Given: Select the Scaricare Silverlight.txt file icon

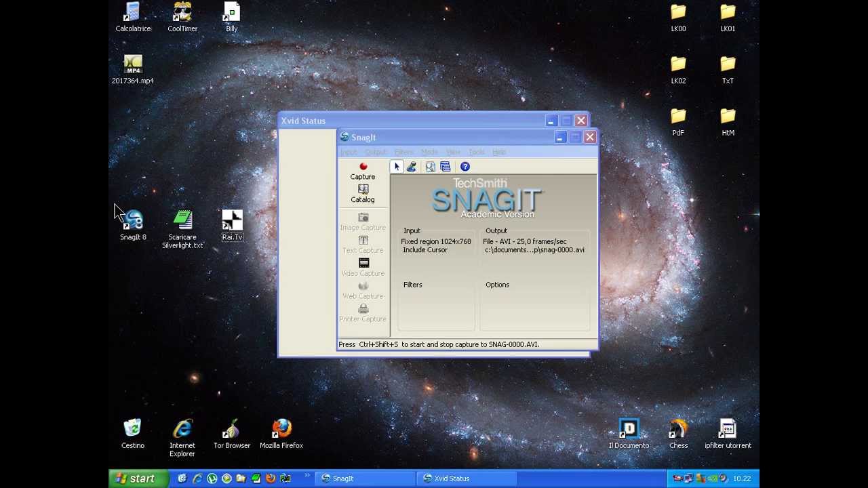Looking at the screenshot, I should click(x=182, y=230).
